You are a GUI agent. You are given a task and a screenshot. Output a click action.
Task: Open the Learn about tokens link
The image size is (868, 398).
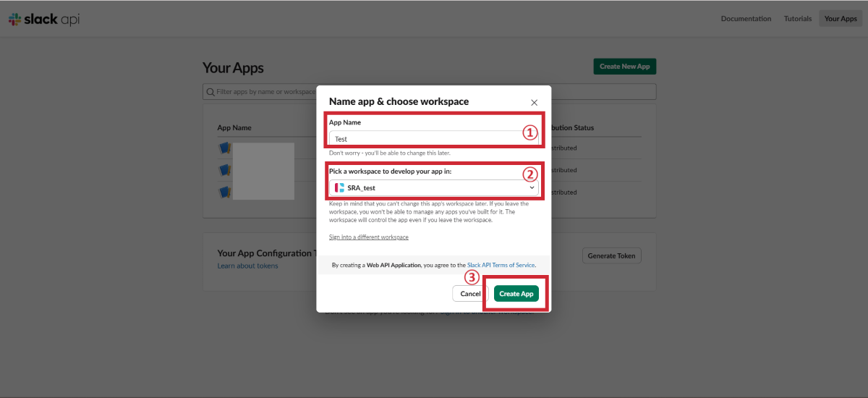(x=247, y=266)
